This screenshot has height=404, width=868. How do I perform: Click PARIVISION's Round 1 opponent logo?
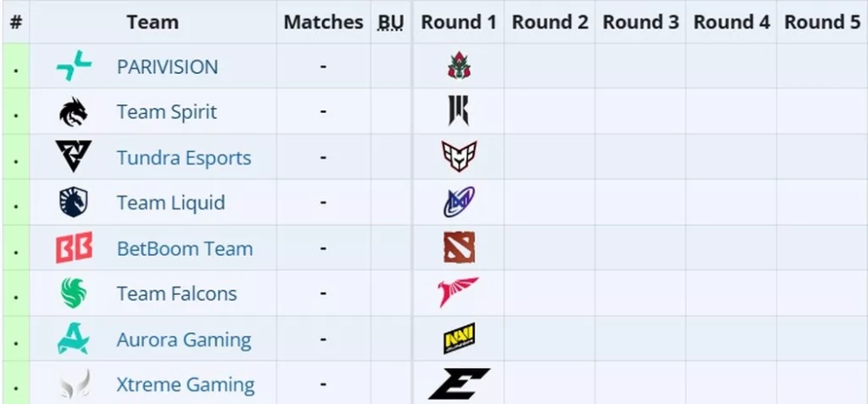pyautogui.click(x=459, y=65)
